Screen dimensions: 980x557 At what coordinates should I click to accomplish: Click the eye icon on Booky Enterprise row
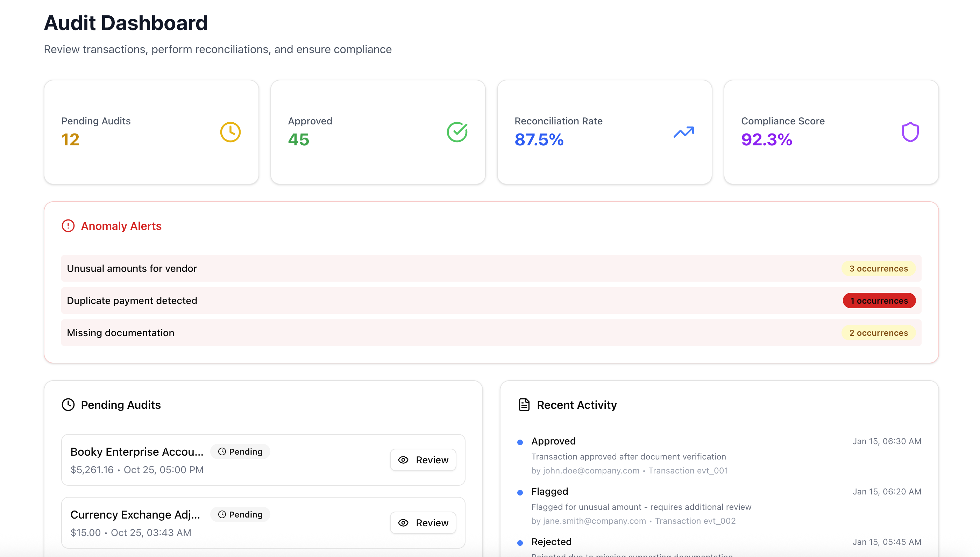pos(403,460)
